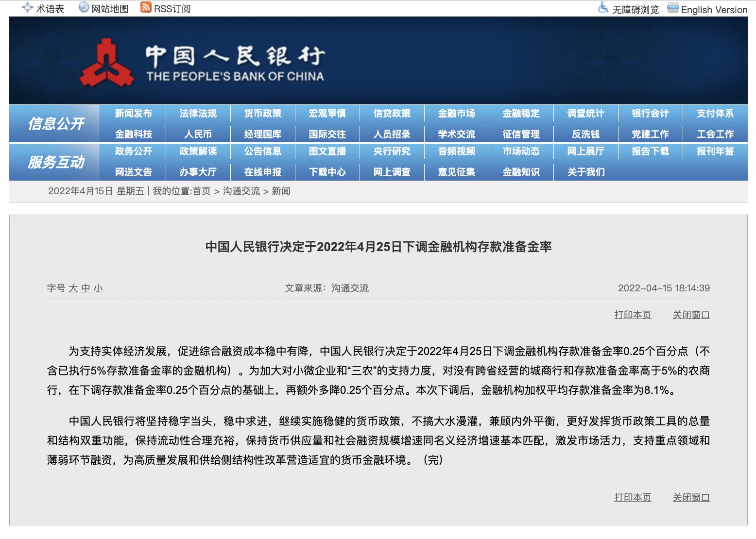Set font size to 大 (large)
756x539 pixels.
point(73,288)
